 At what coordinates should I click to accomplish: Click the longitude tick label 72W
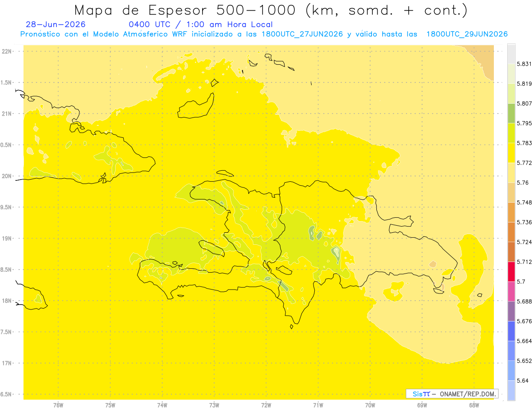coord(266,405)
